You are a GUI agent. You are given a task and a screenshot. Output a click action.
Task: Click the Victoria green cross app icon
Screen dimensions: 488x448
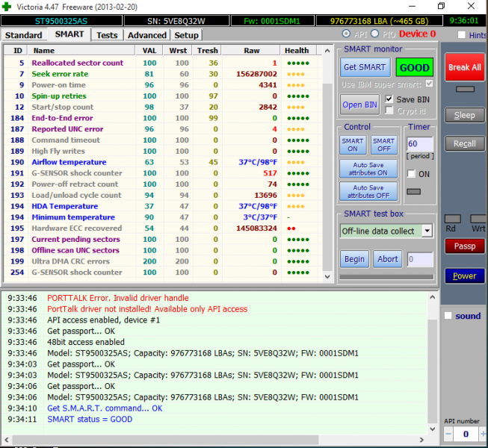click(7, 6)
